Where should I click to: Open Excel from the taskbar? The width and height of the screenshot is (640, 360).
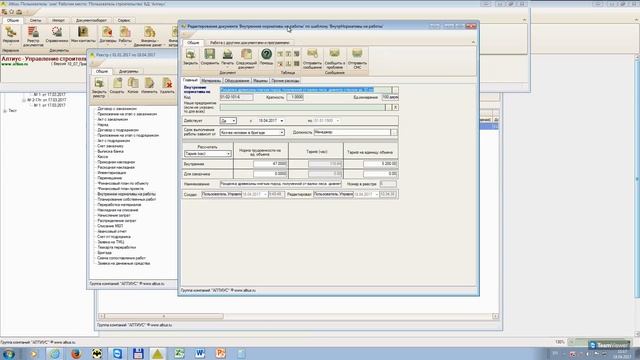(179, 353)
